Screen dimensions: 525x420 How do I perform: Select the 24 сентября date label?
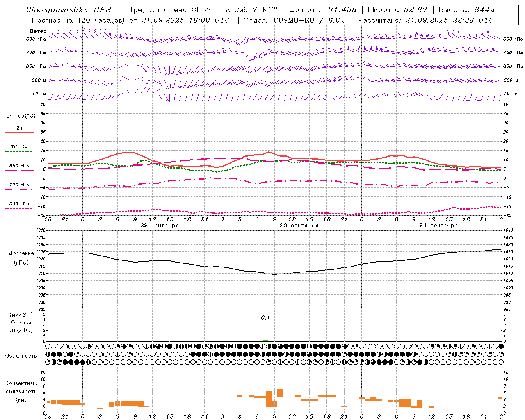(x=438, y=226)
